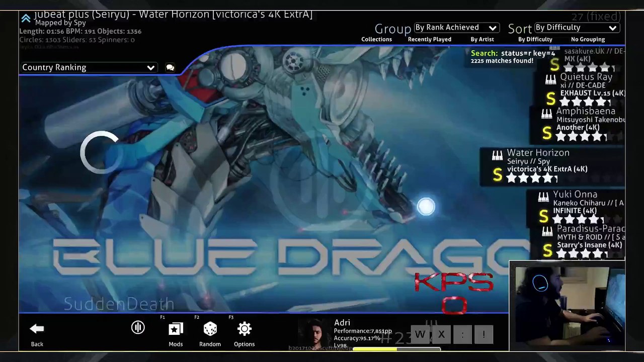Click the S rank badge on Starry's Insane
Screen dimensions: 644x362
547,250
